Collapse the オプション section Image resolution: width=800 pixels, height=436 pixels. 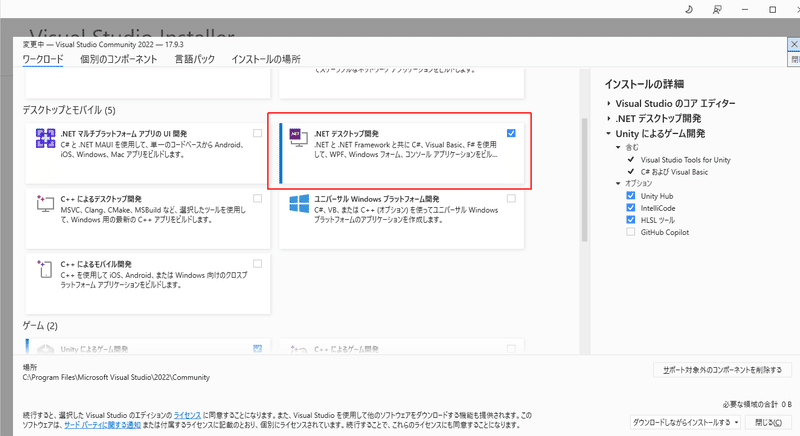click(x=618, y=184)
